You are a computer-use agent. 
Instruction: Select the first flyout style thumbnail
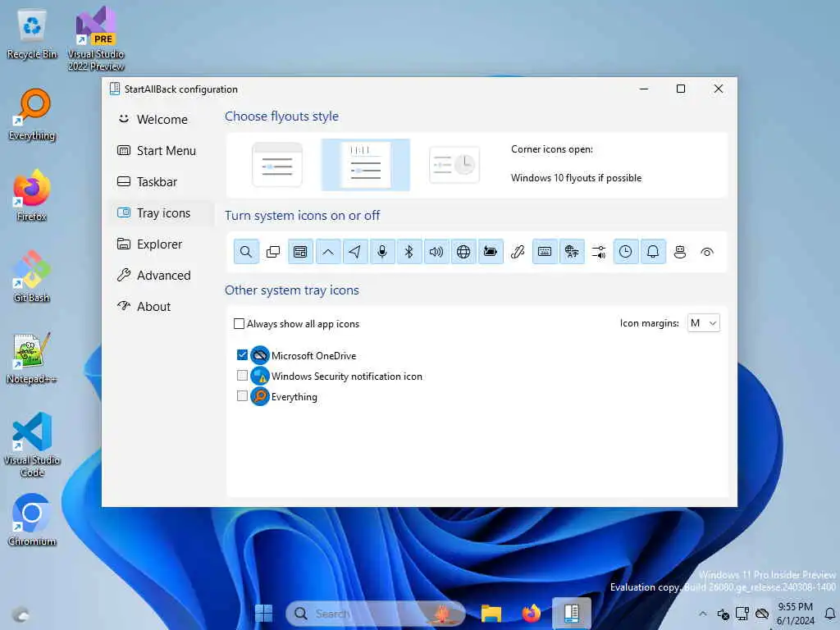point(277,165)
